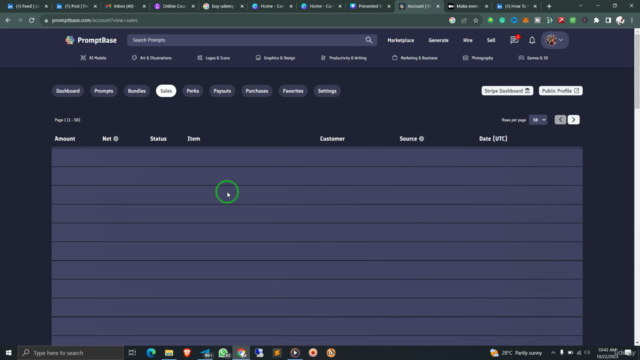Open Task View on the taskbar
Screen dimensions: 640x360
point(132,353)
